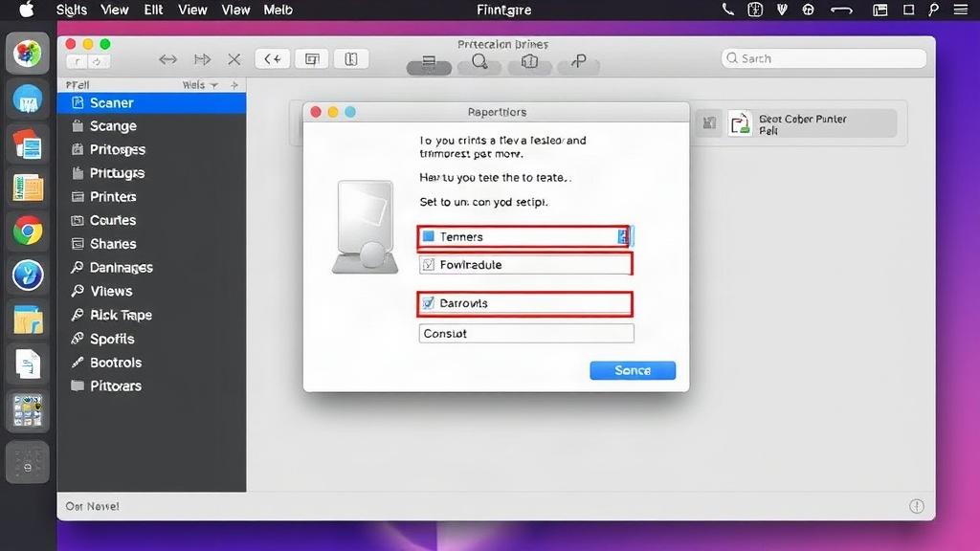Open the Viiews sidebar item
This screenshot has width=980, height=551.
click(x=151, y=291)
